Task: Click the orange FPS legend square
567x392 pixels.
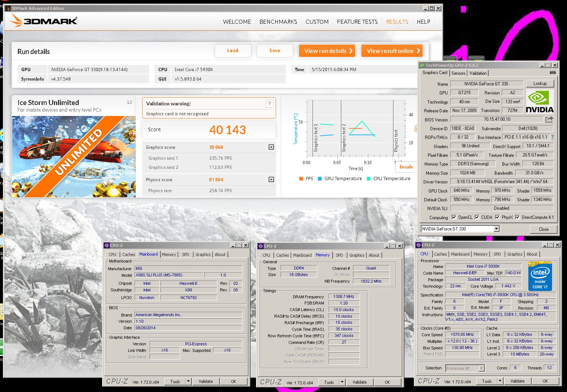Action: click(301, 179)
